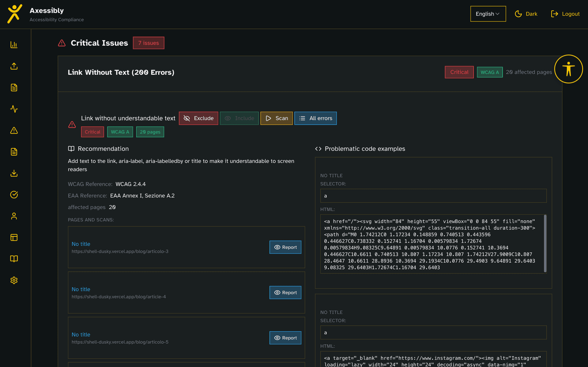Open the user profile sidebar icon

14,216
